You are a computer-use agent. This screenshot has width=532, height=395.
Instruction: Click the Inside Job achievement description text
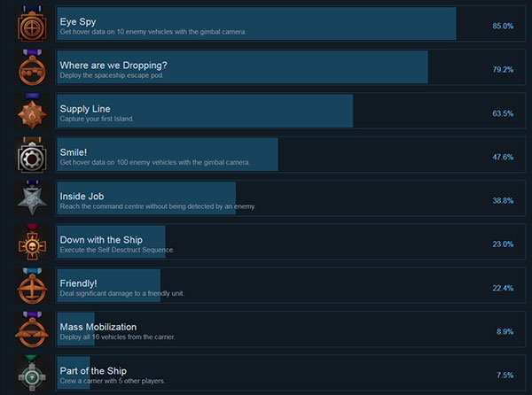pos(158,206)
